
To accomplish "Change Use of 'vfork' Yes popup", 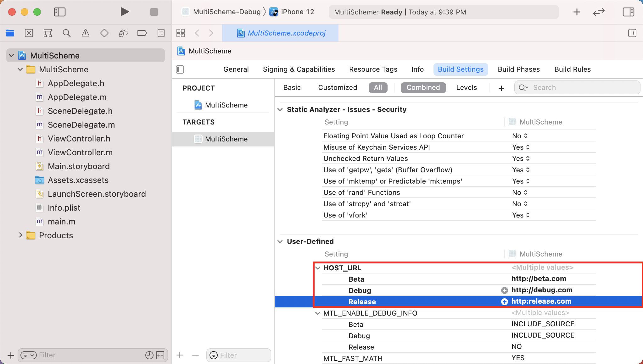I will click(x=521, y=215).
